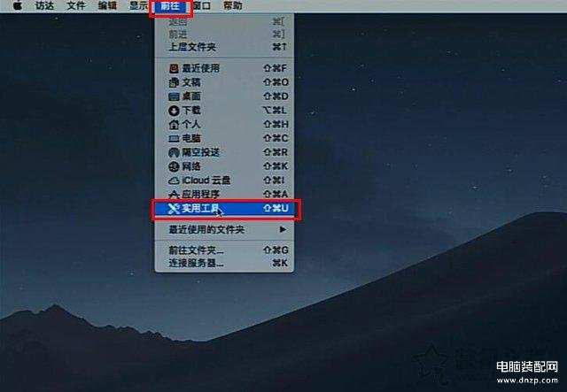Click the Network (网络) globe icon
This screenshot has width=567, height=392.
[174, 166]
